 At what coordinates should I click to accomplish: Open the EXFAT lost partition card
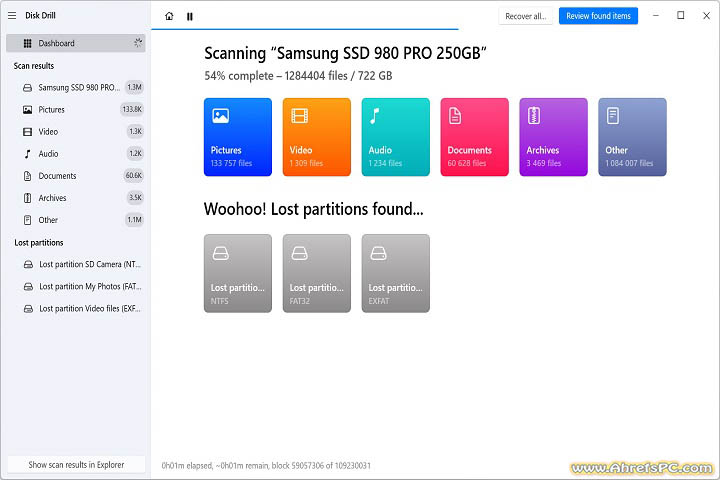396,273
